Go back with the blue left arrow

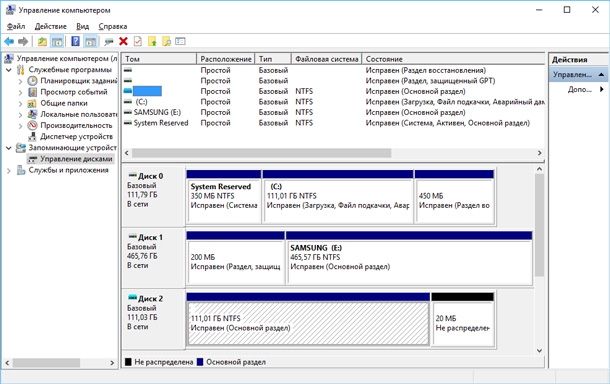click(9, 41)
